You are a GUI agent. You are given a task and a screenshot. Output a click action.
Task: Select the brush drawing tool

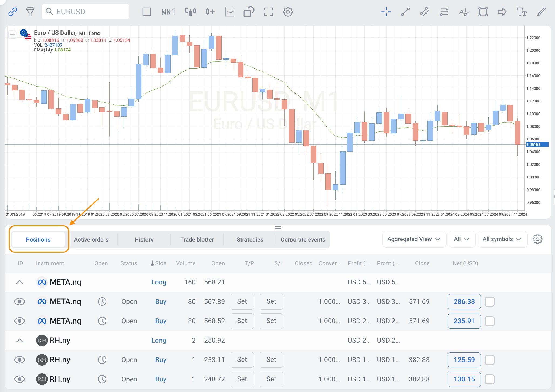click(x=541, y=12)
